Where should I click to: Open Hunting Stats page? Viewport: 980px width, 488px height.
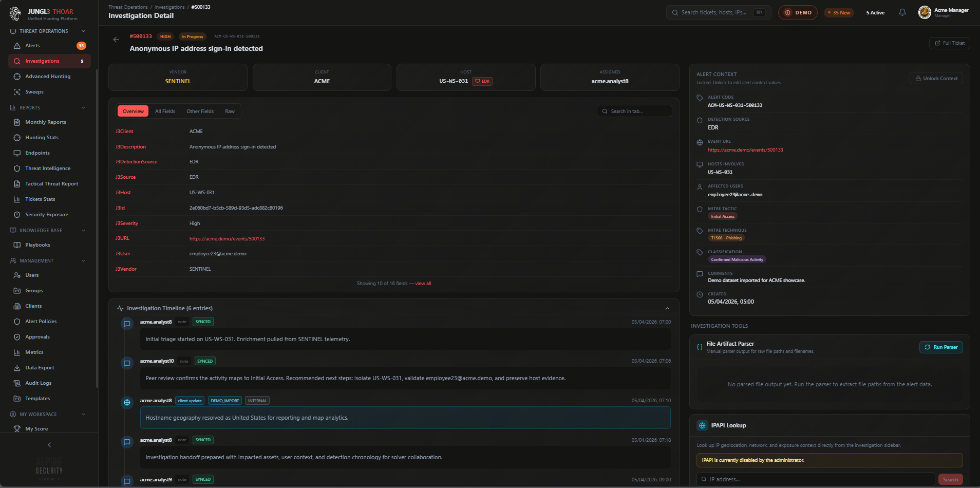[49, 138]
